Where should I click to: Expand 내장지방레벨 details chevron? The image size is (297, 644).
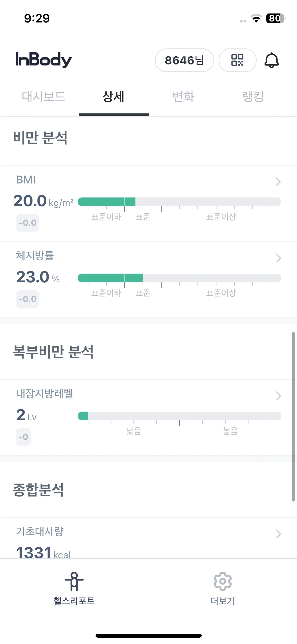pos(278,396)
